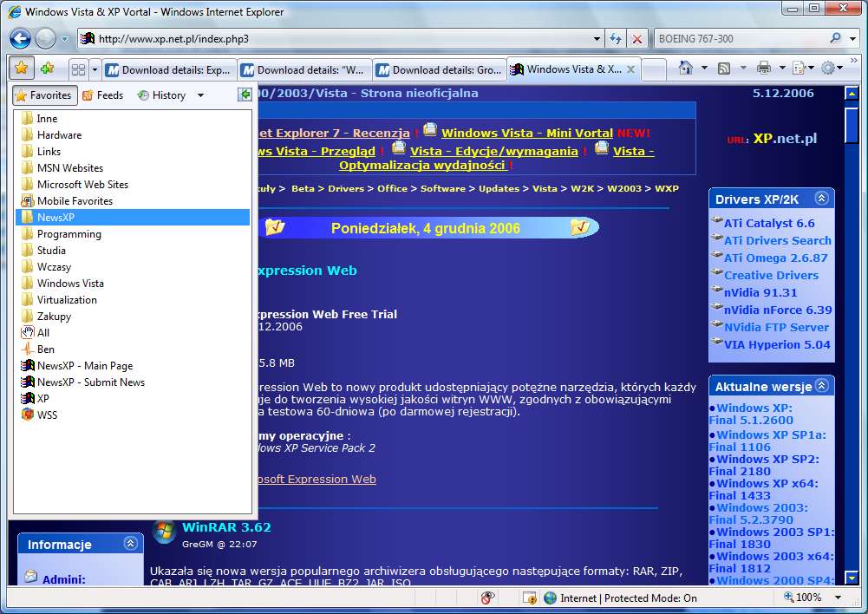Collapse the Drivers XP/2K panel
The image size is (868, 614).
click(x=822, y=199)
